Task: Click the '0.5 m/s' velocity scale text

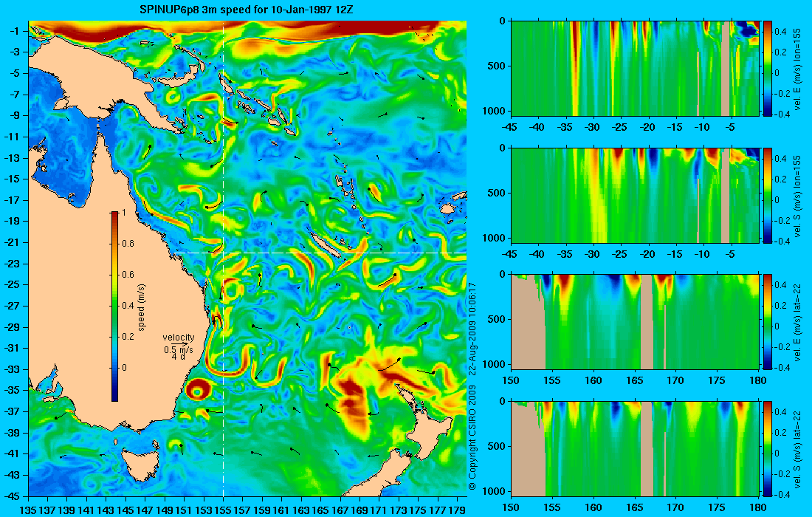Action: 179,349
